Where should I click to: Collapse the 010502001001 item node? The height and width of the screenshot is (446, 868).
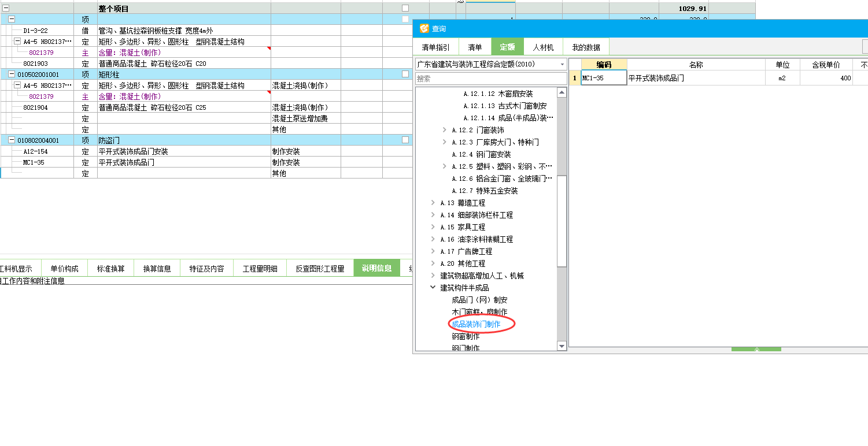(x=12, y=75)
